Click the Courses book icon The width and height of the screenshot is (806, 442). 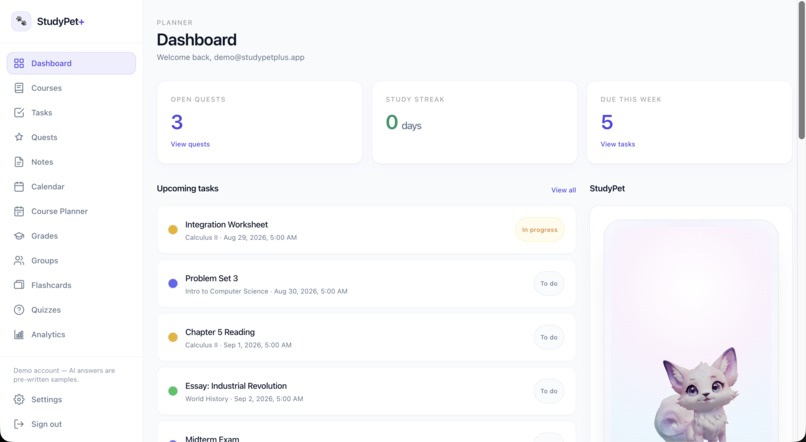[x=19, y=88]
